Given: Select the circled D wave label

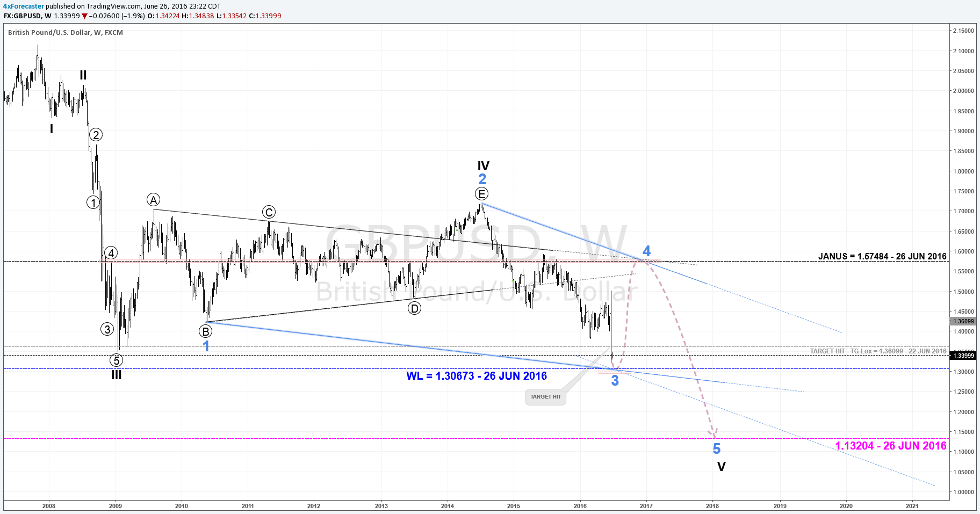Looking at the screenshot, I should pyautogui.click(x=414, y=308).
